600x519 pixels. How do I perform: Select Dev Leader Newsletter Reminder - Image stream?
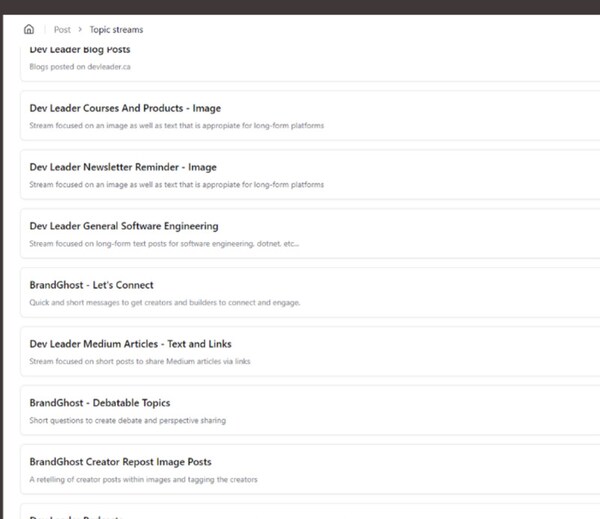pos(123,167)
